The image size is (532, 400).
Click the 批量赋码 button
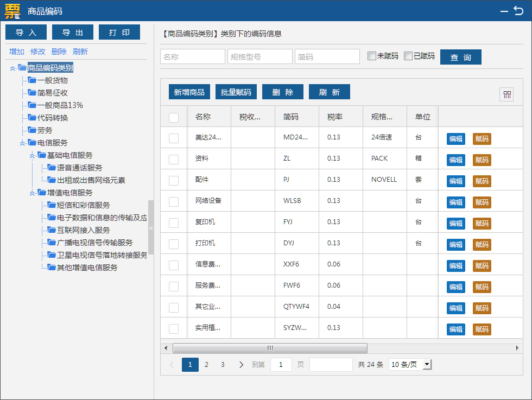click(236, 92)
